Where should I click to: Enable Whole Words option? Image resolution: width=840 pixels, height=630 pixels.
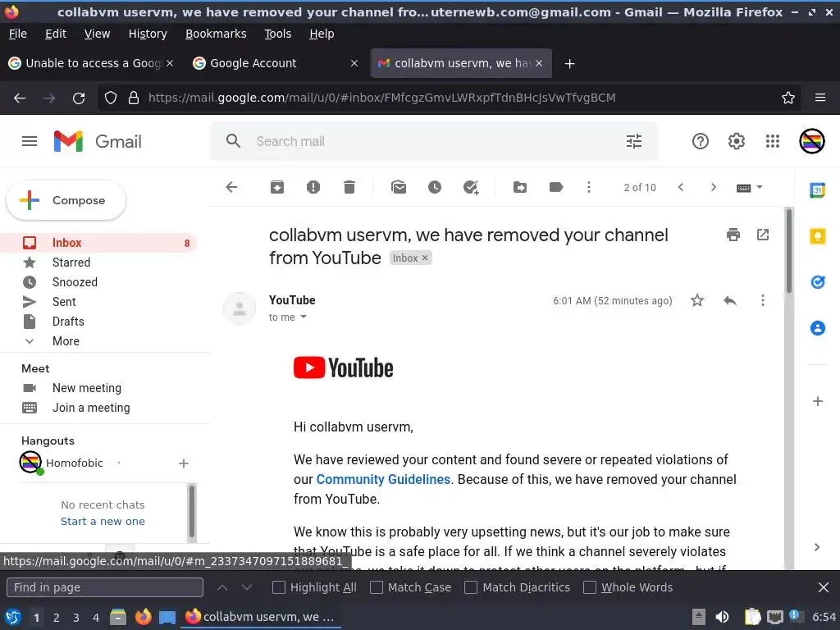[x=589, y=587]
